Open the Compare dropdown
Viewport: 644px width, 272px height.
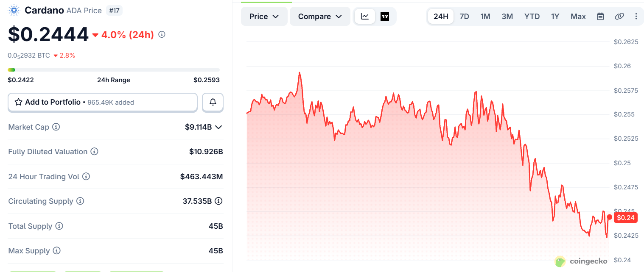[320, 17]
